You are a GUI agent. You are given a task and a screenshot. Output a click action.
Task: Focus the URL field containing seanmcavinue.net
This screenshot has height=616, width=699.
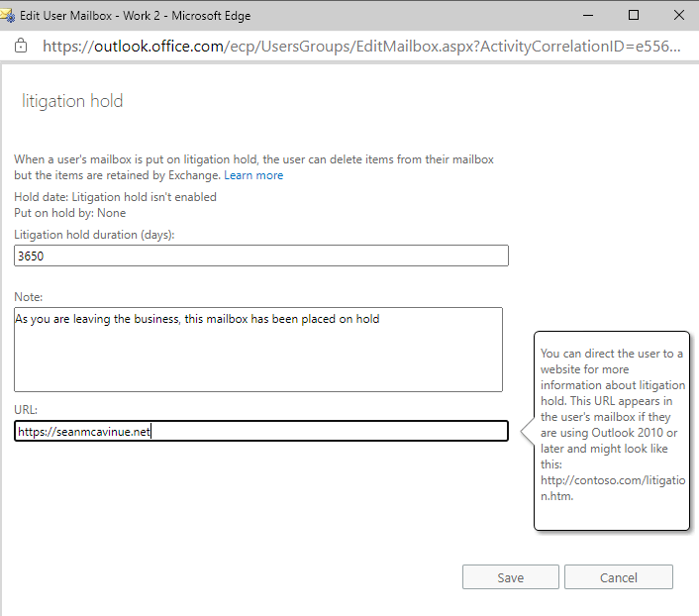pyautogui.click(x=261, y=431)
